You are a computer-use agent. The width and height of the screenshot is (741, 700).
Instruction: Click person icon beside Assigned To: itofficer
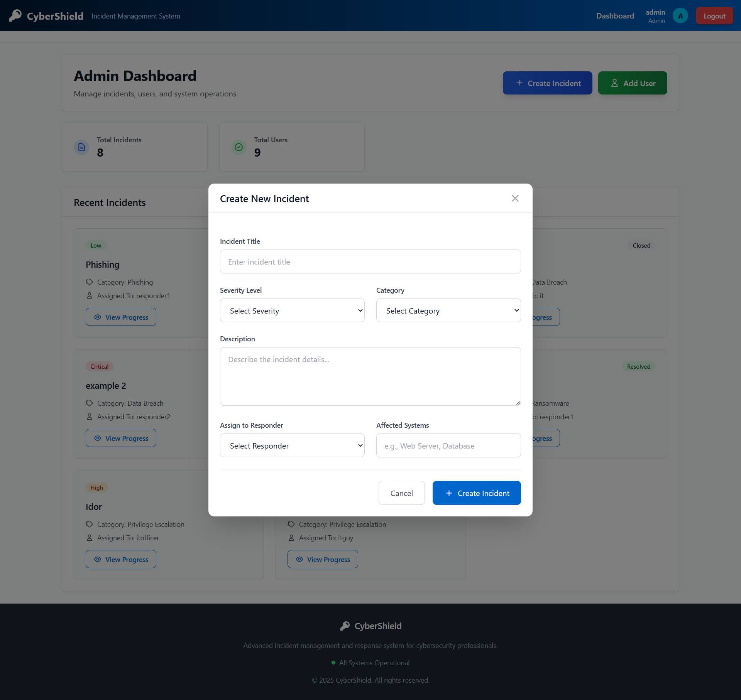(x=90, y=538)
